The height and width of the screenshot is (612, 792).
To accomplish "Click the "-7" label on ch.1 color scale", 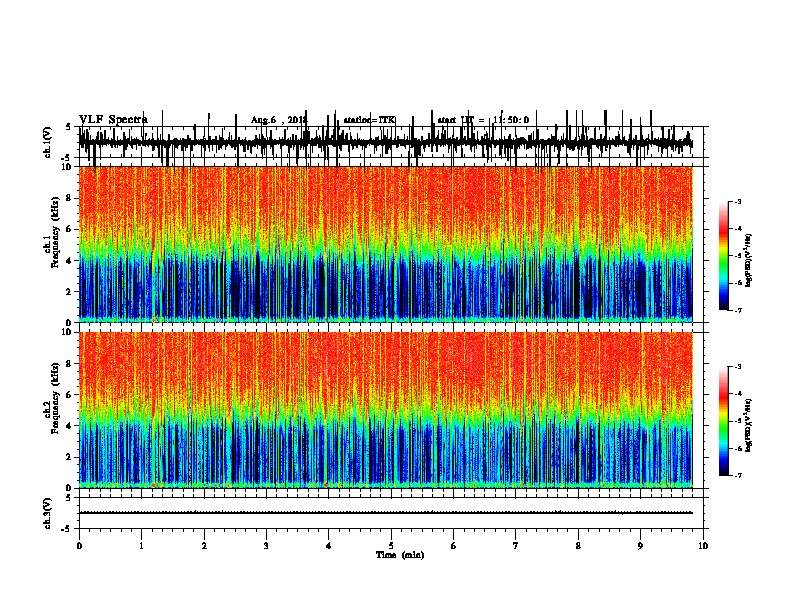I will (x=737, y=310).
